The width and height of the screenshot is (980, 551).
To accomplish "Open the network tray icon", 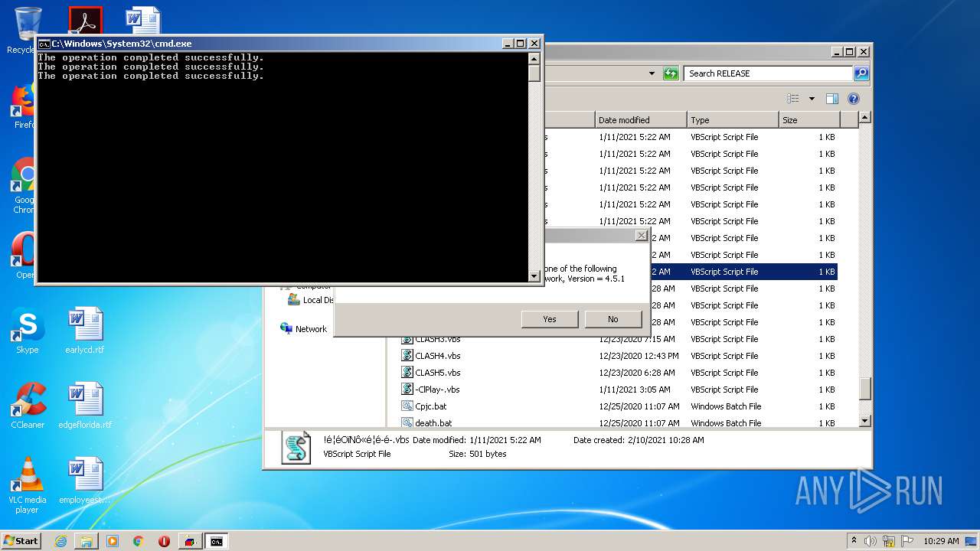I will (x=889, y=541).
